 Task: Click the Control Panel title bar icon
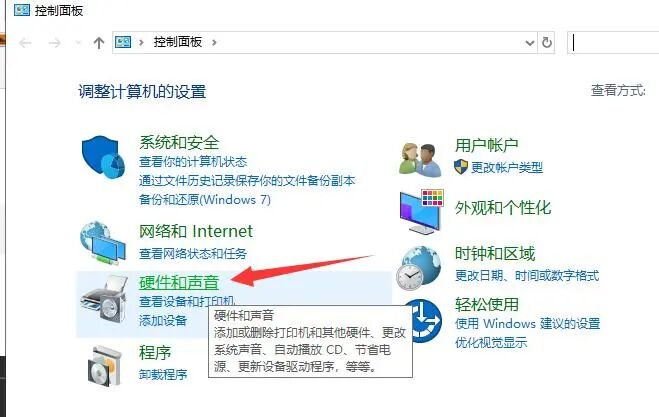coord(22,10)
